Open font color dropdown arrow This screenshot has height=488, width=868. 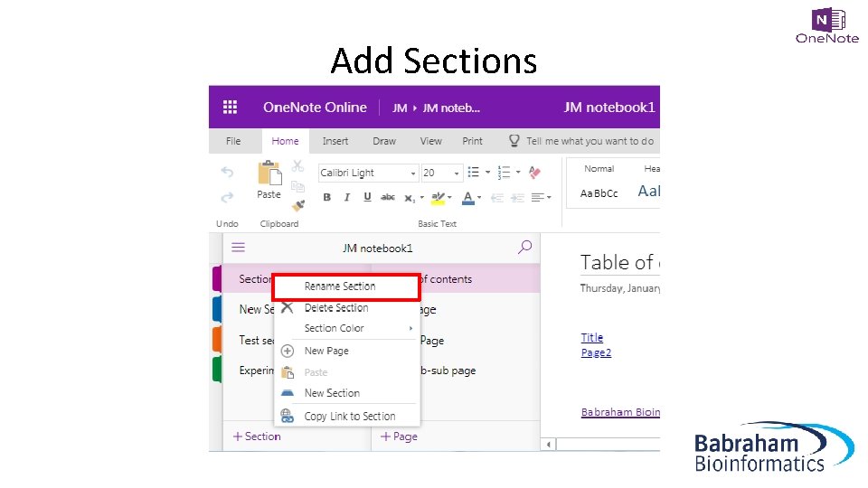pyautogui.click(x=479, y=197)
